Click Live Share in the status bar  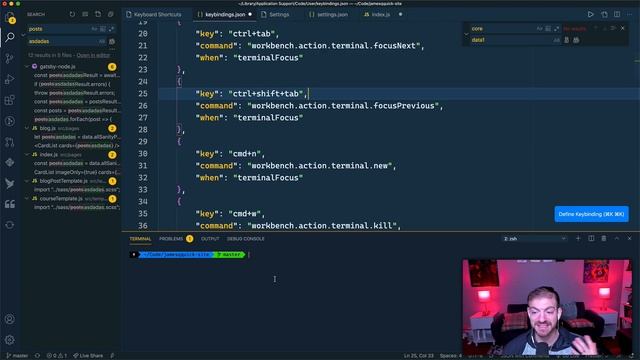(x=88, y=356)
